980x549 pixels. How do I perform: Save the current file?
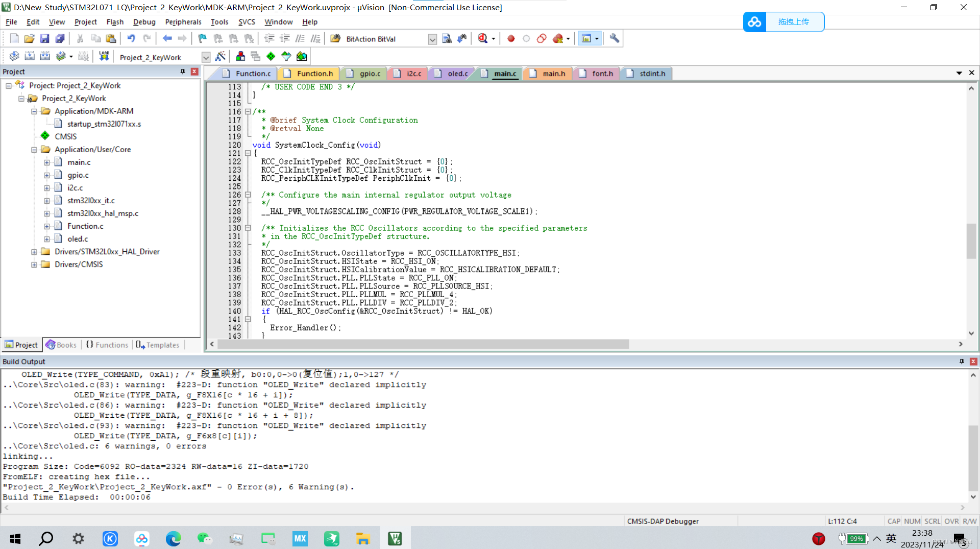tap(44, 38)
